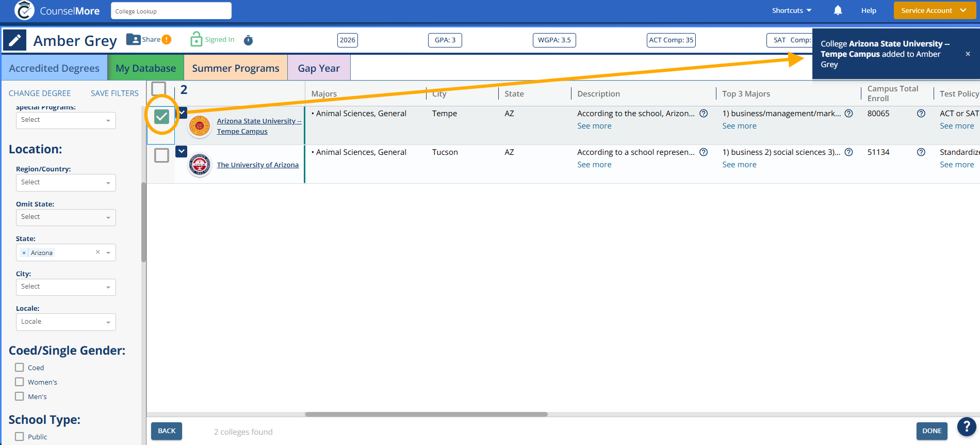Image resolution: width=980 pixels, height=445 pixels.
Task: Click See more under University of Arizona top majors
Action: [x=739, y=165]
